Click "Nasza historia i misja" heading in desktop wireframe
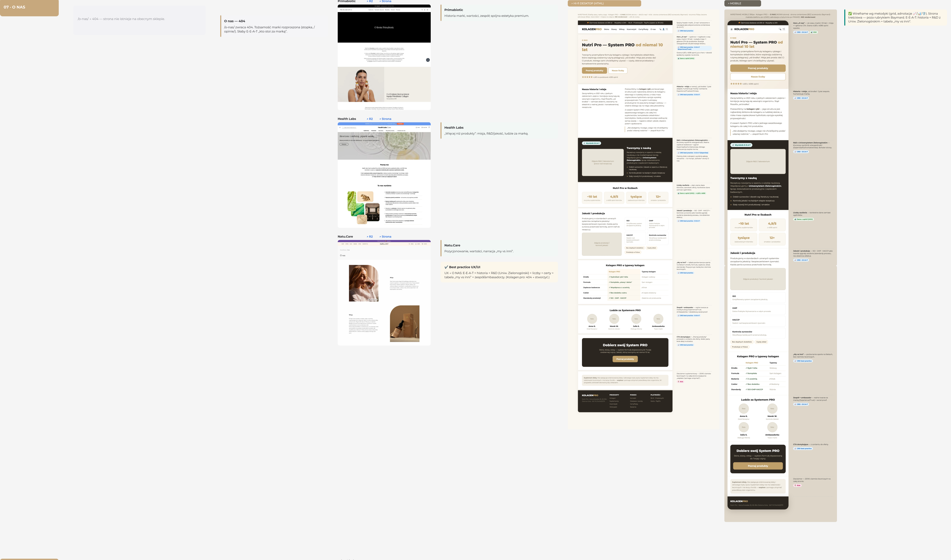The image size is (951, 560). [x=594, y=89]
